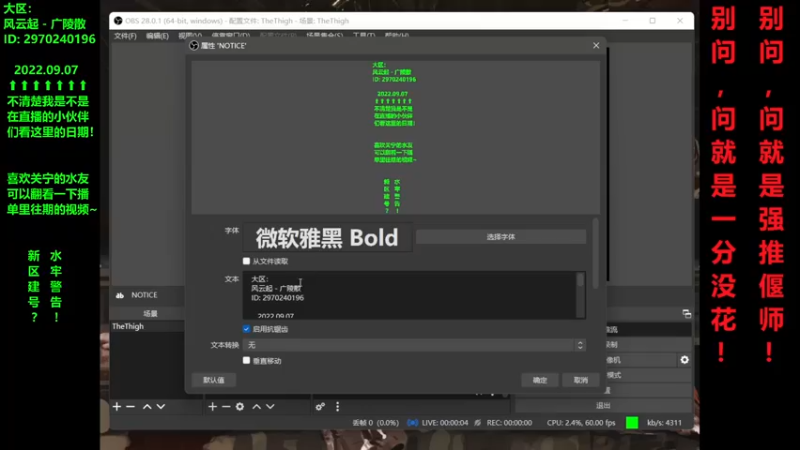This screenshot has height=450, width=800.
Task: Click REC: 00:00:00 timer text
Action: click(509, 422)
